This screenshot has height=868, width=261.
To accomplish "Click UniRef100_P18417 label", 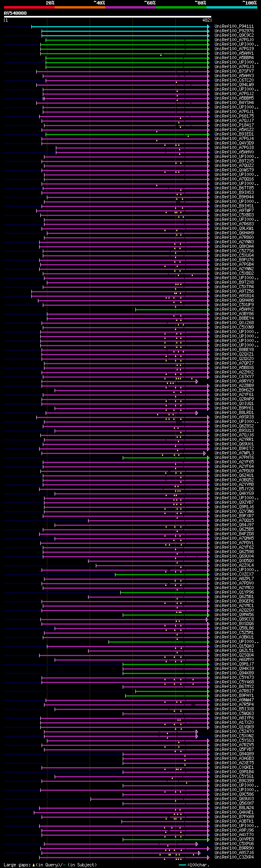I will [x=234, y=125].
